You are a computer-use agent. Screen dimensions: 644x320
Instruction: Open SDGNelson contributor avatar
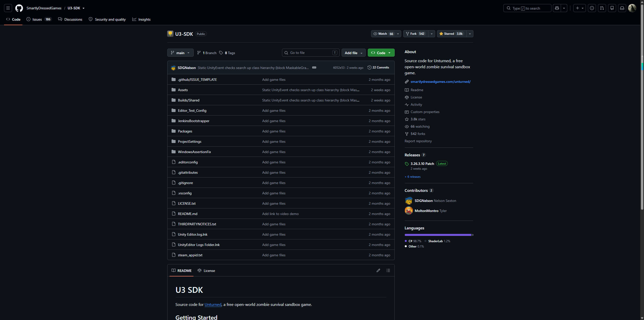(x=409, y=201)
